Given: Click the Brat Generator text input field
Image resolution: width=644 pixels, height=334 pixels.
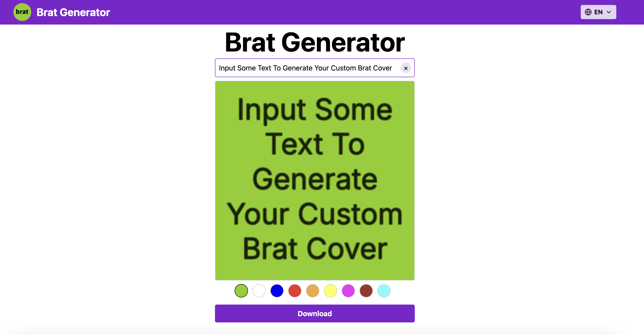Looking at the screenshot, I should 315,68.
